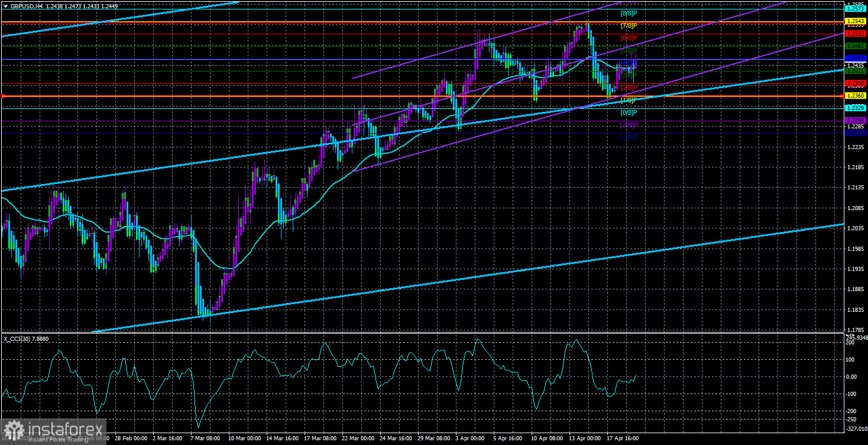Click the red handle at left of 1.2360 line
The image size is (868, 445).
2,96
